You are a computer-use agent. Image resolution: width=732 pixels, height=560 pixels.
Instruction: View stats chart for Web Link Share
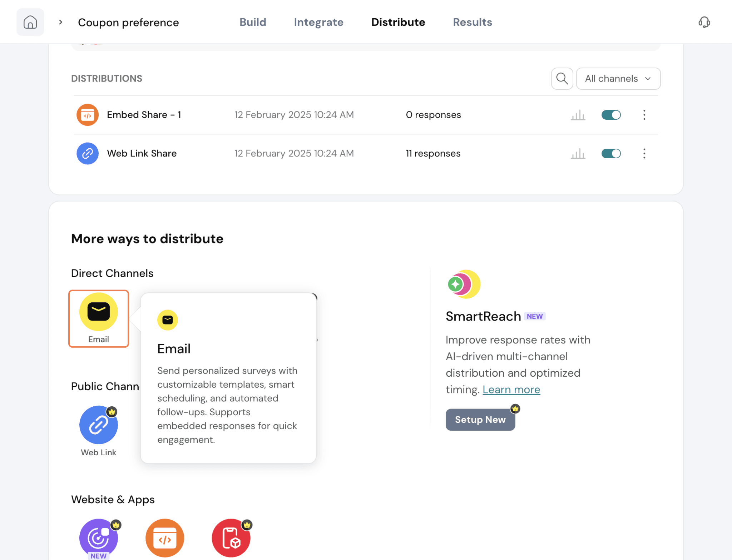pyautogui.click(x=578, y=154)
